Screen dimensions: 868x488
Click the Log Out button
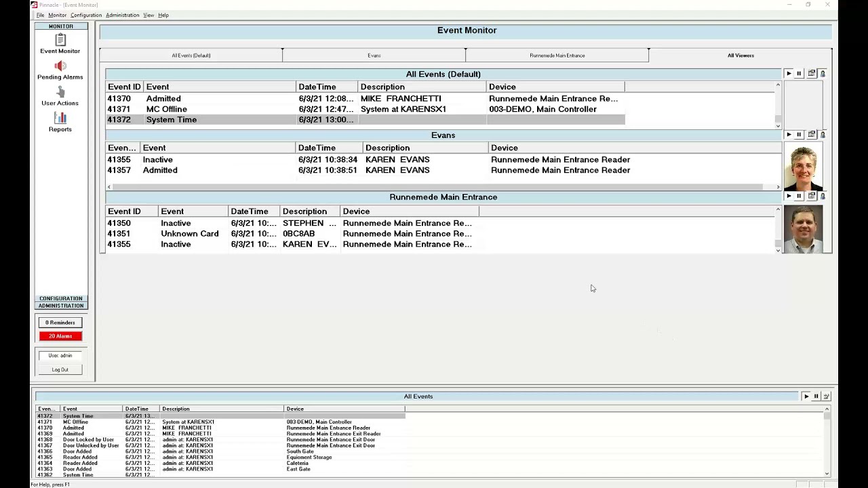pos(60,369)
